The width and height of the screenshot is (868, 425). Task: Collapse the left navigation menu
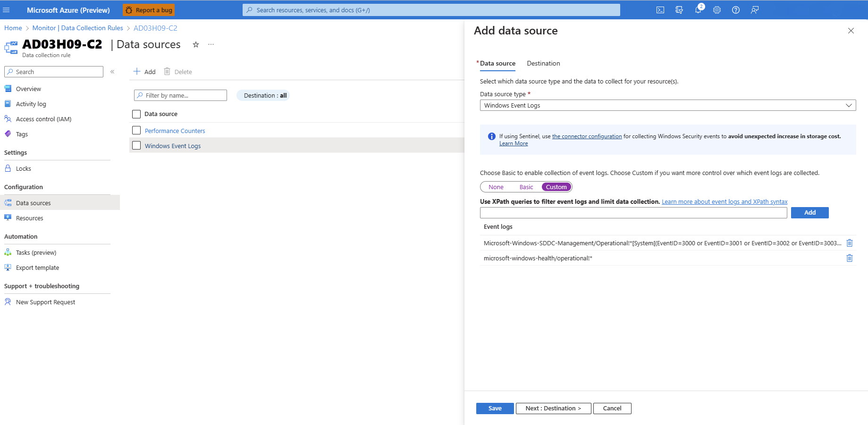click(x=112, y=72)
